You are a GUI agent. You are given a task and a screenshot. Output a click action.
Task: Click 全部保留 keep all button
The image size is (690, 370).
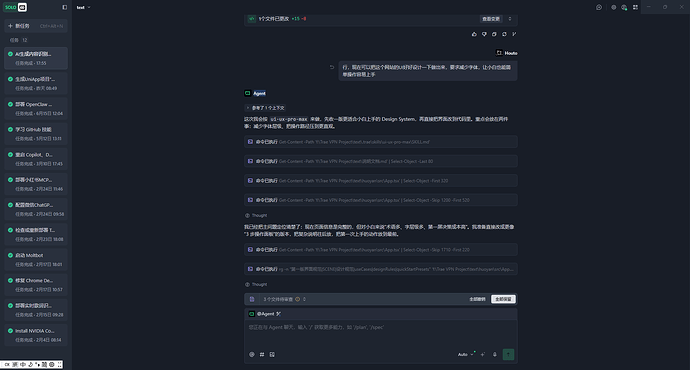point(503,299)
